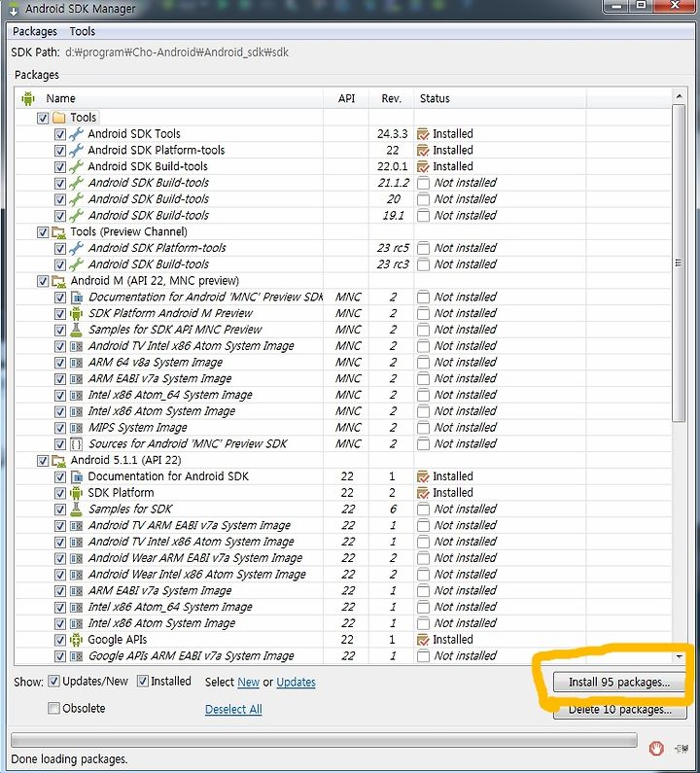Click the installed status icon of Google APIs
The height and width of the screenshot is (773, 700).
point(423,640)
